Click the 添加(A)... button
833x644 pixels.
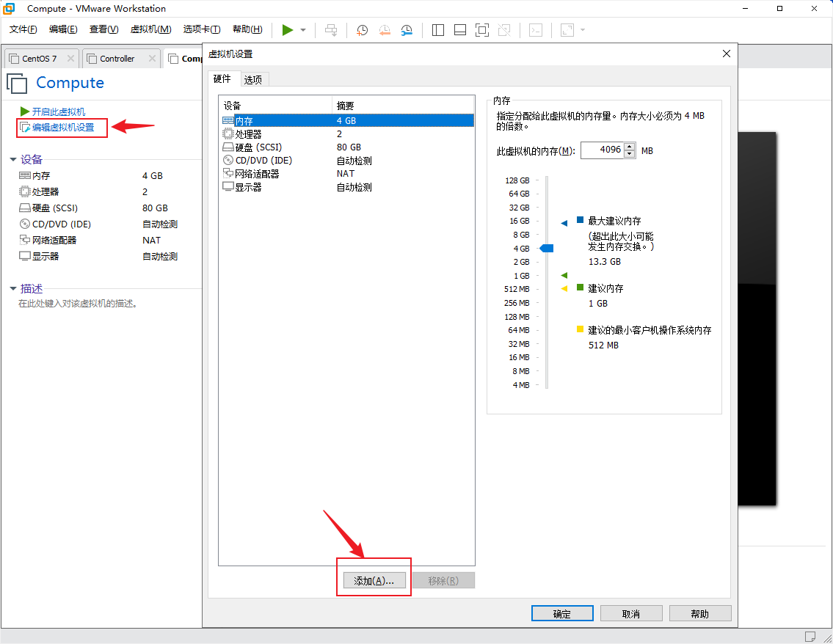click(x=374, y=581)
